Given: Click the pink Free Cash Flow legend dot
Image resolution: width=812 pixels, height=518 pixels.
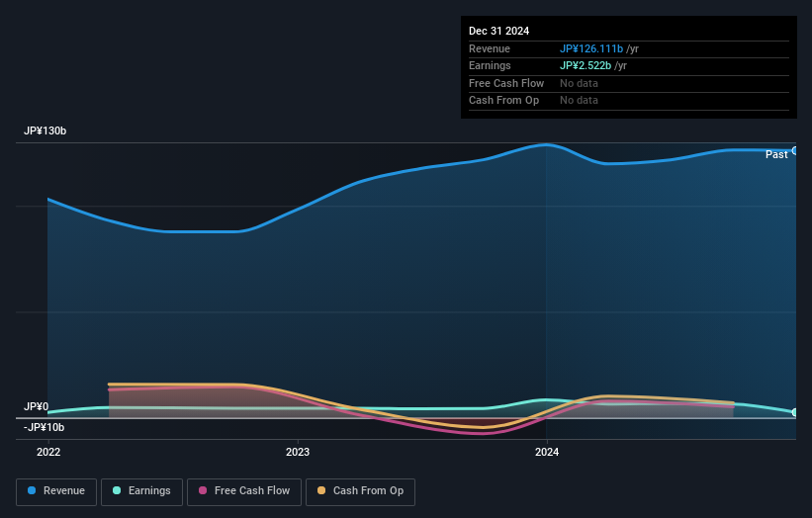Looking at the screenshot, I should (x=203, y=490).
